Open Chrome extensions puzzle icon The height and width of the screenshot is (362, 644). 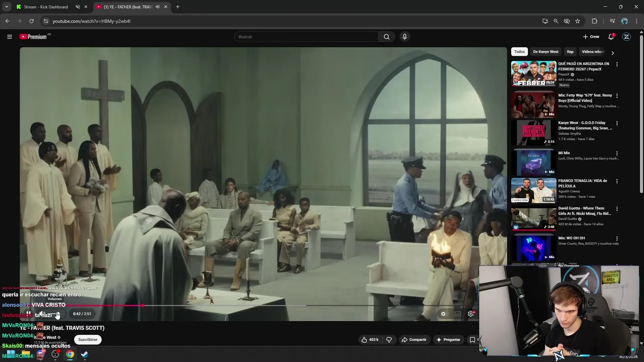click(x=594, y=21)
